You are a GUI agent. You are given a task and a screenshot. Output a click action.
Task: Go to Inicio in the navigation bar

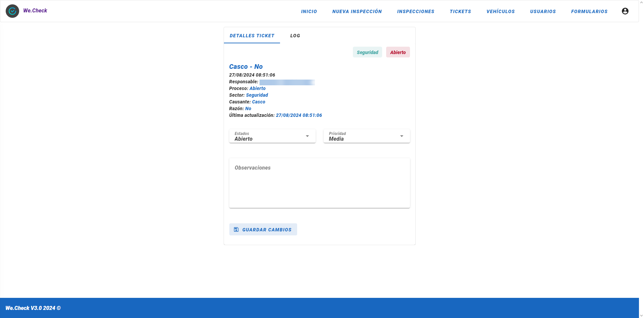coord(309,11)
